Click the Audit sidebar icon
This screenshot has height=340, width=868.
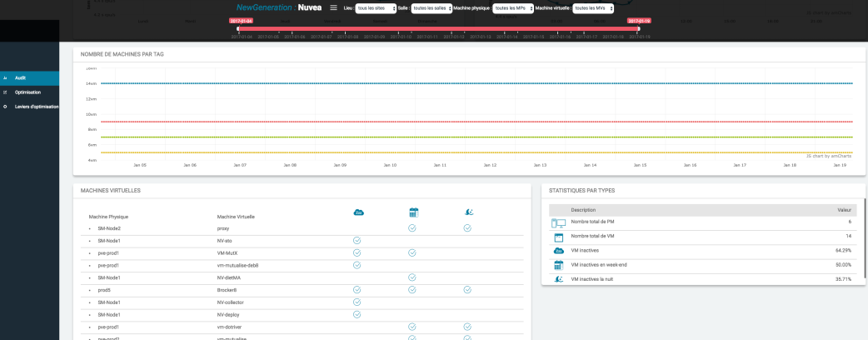click(5, 78)
